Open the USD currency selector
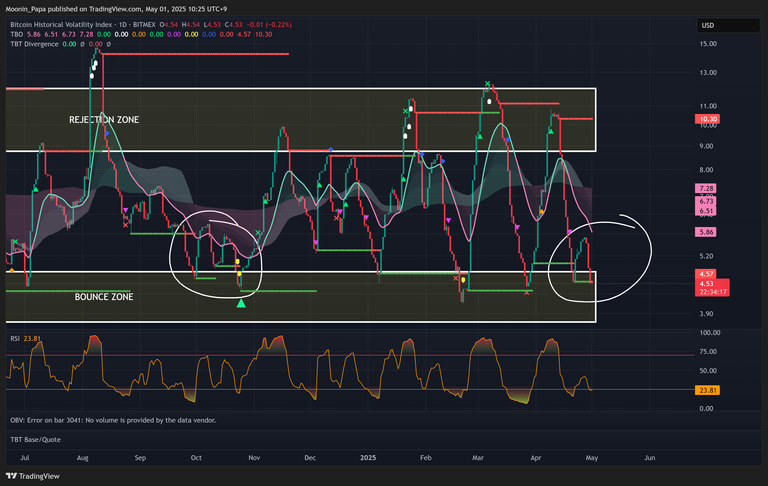The image size is (768, 486). (728, 25)
